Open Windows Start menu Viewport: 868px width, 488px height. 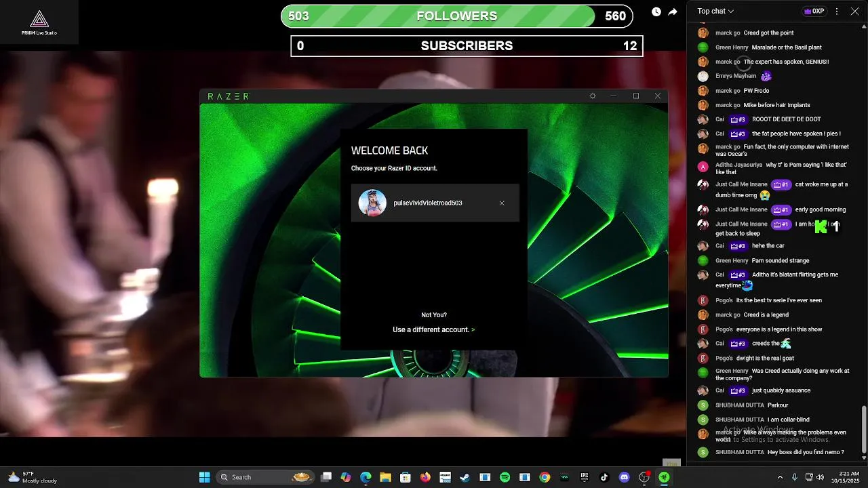[x=204, y=477]
